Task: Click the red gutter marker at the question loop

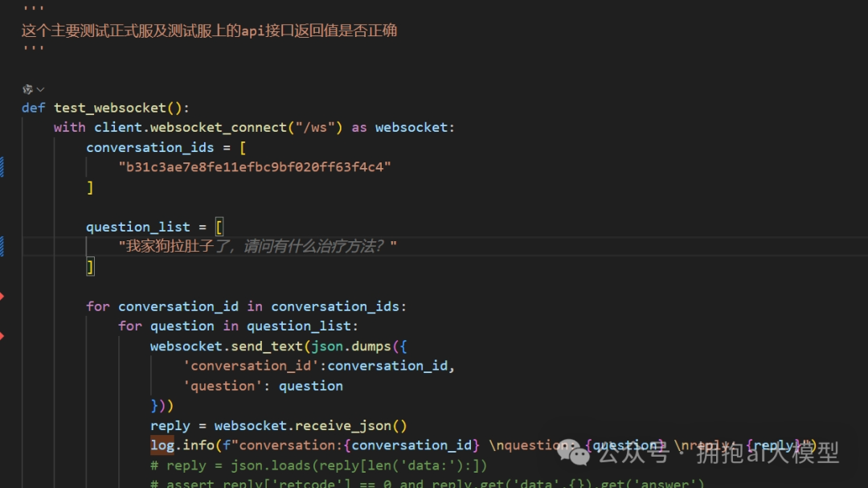Action: click(x=2, y=335)
